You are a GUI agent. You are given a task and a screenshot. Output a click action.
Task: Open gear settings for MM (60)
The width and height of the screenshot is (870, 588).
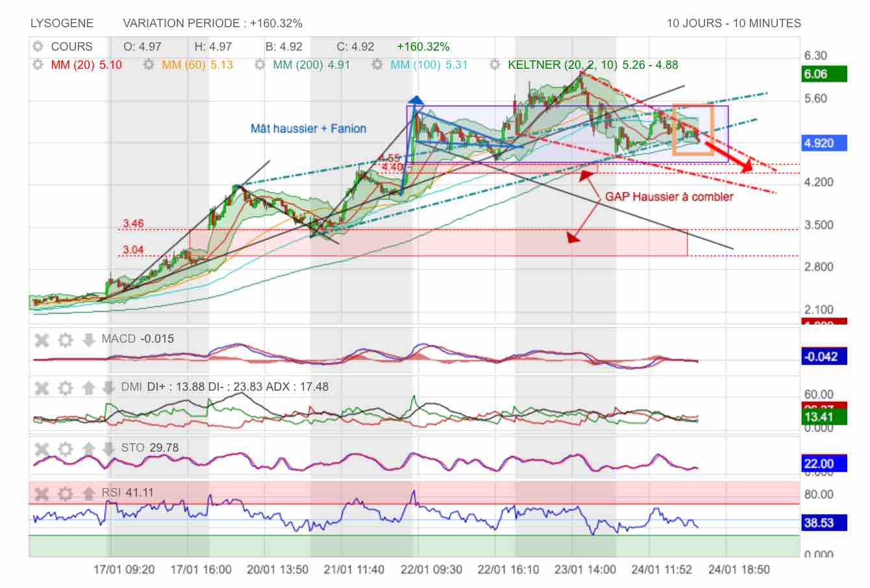coord(149,65)
